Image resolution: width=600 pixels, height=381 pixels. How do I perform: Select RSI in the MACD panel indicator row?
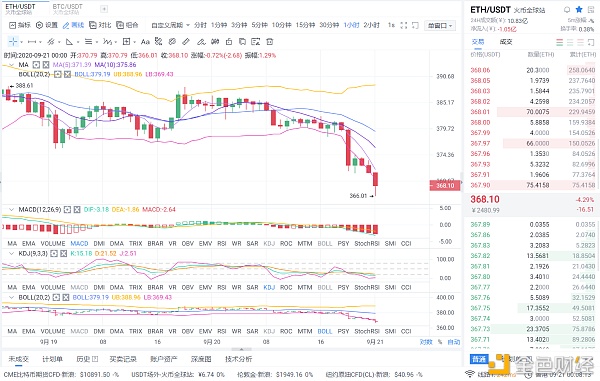[222, 243]
